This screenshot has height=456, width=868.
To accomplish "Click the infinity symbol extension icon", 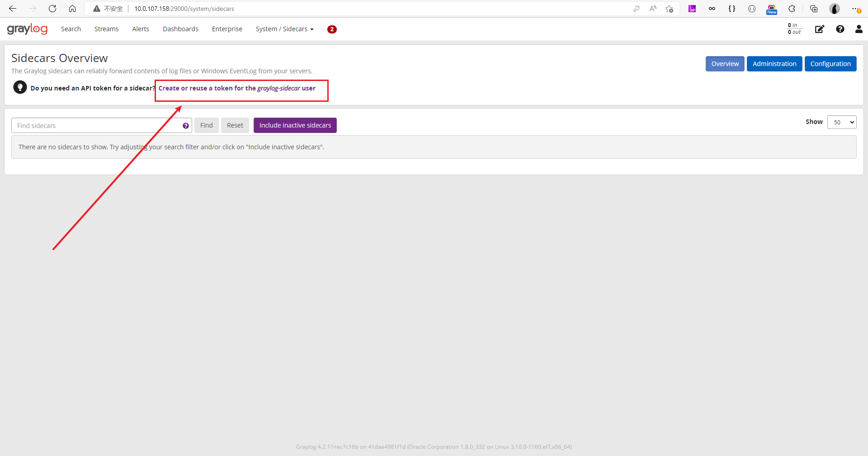I will pyautogui.click(x=712, y=9).
